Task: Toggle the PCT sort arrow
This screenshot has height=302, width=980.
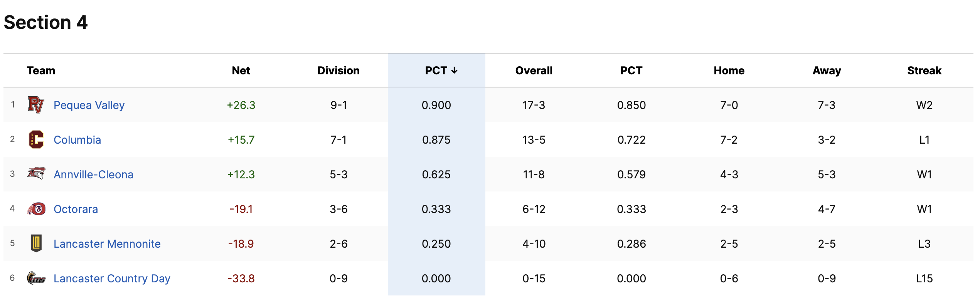Action: pyautogui.click(x=454, y=70)
